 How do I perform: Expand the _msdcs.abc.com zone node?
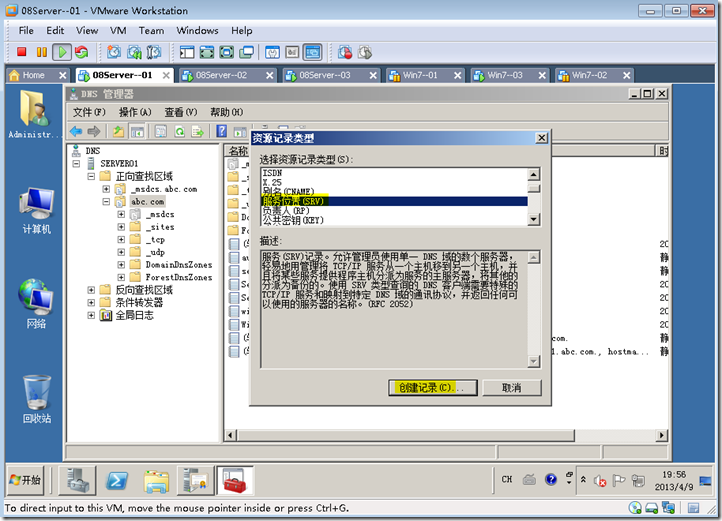click(x=106, y=189)
